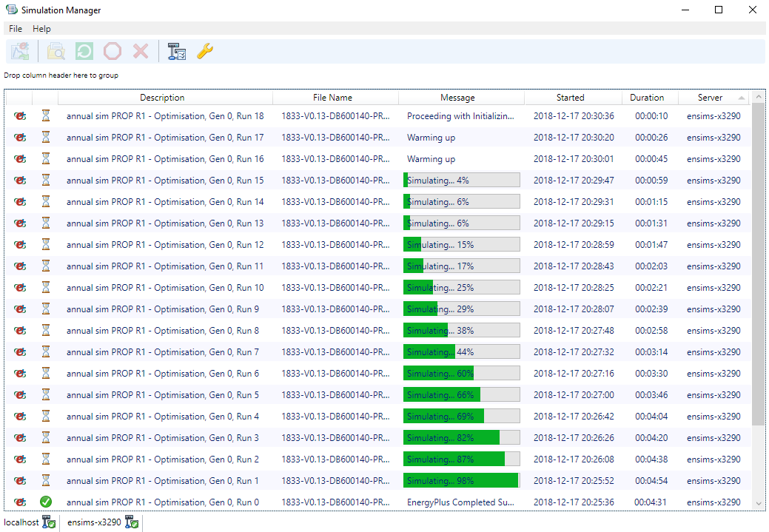This screenshot has height=532, width=769.
Task: Select the Gen 0, Run 4 description
Action: click(x=163, y=417)
